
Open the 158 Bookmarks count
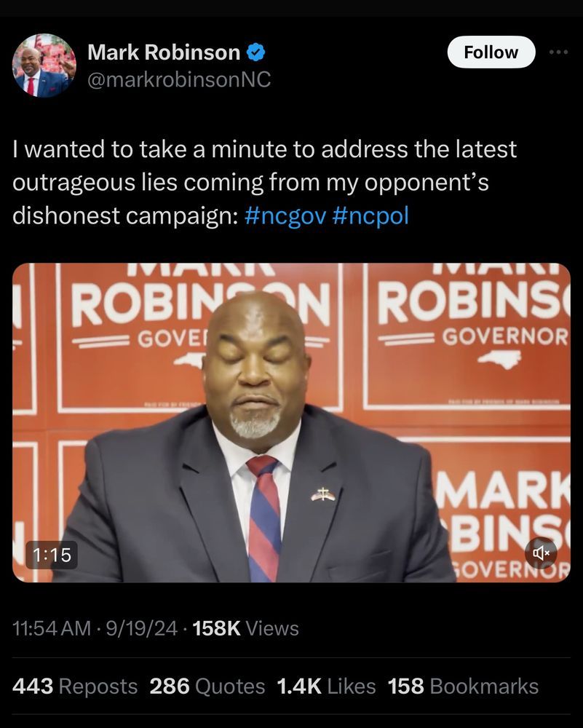(463, 687)
